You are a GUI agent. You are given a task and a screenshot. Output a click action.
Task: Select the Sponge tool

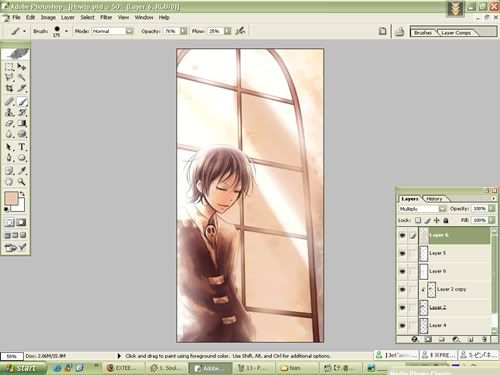point(22,134)
